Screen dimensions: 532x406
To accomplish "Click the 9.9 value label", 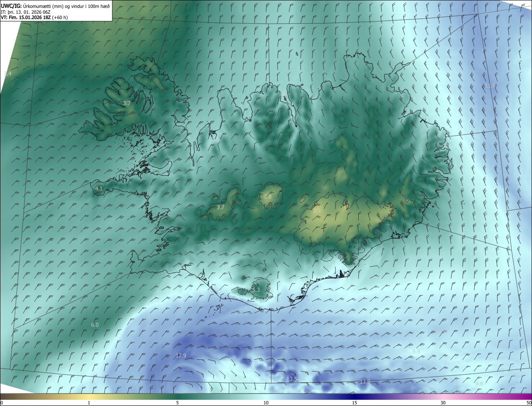I will pyautogui.click(x=416, y=351).
